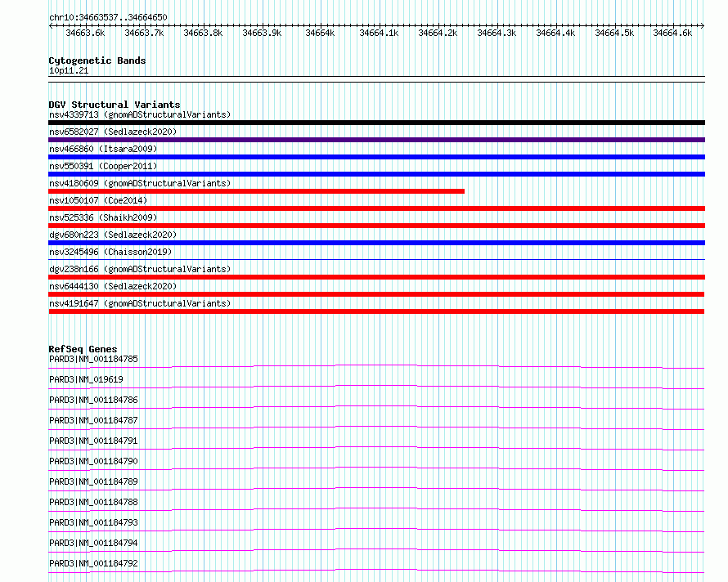Click the thin blue line of nsv3245496

376,259
